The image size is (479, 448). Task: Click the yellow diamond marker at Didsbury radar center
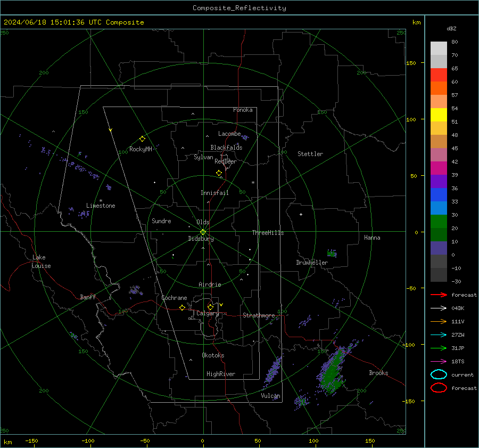coord(203,232)
